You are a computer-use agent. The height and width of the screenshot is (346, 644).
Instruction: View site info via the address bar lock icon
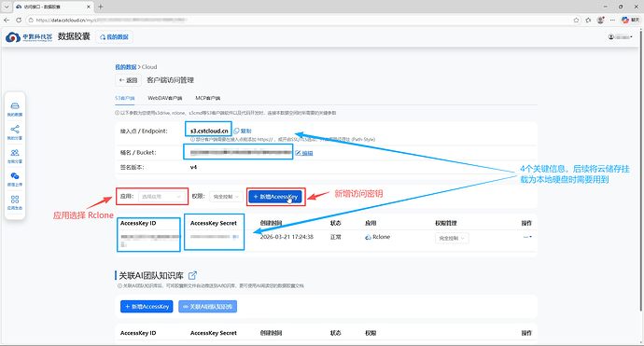(x=31, y=20)
